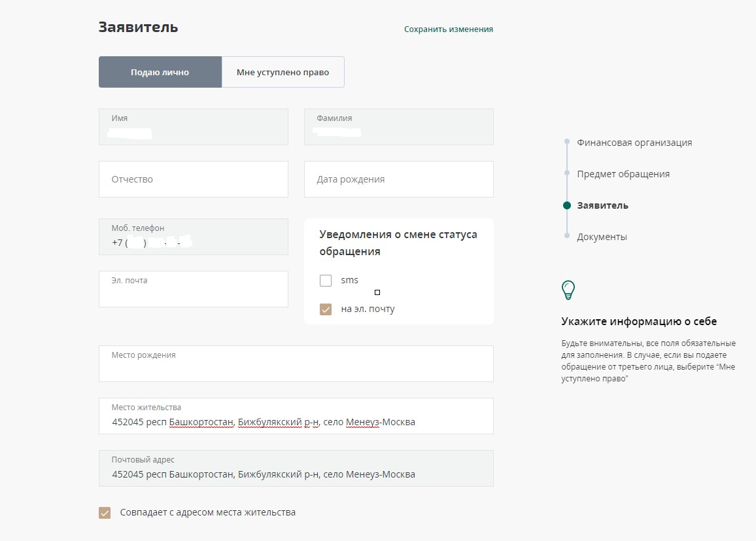This screenshot has width=756, height=541.
Task: Focus the 'Место рождения' field
Action: tap(296, 368)
